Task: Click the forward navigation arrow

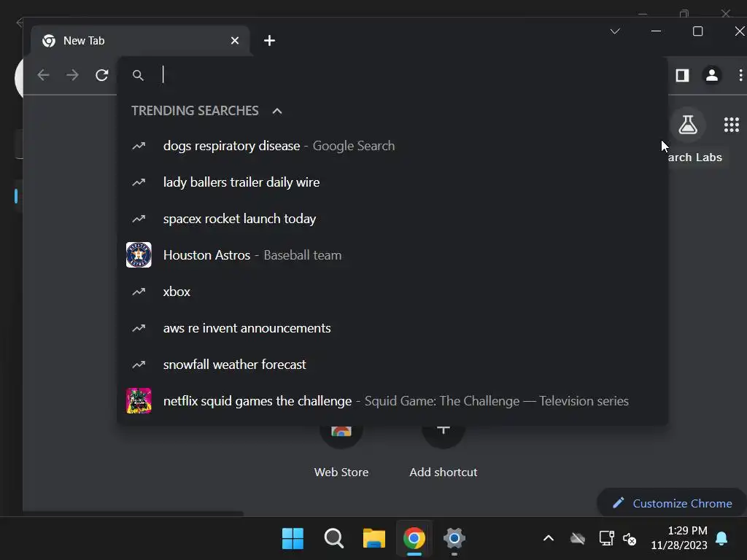Action: (x=72, y=75)
